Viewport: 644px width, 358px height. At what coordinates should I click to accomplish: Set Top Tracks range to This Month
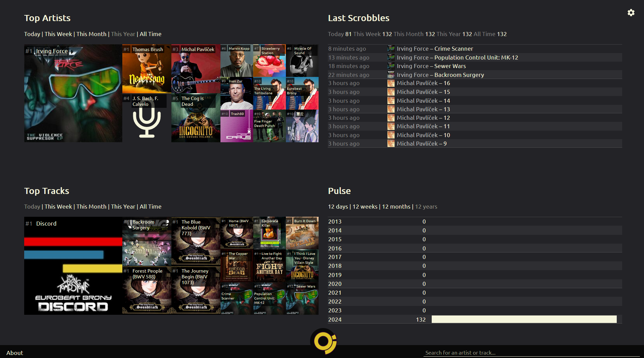[91, 207]
